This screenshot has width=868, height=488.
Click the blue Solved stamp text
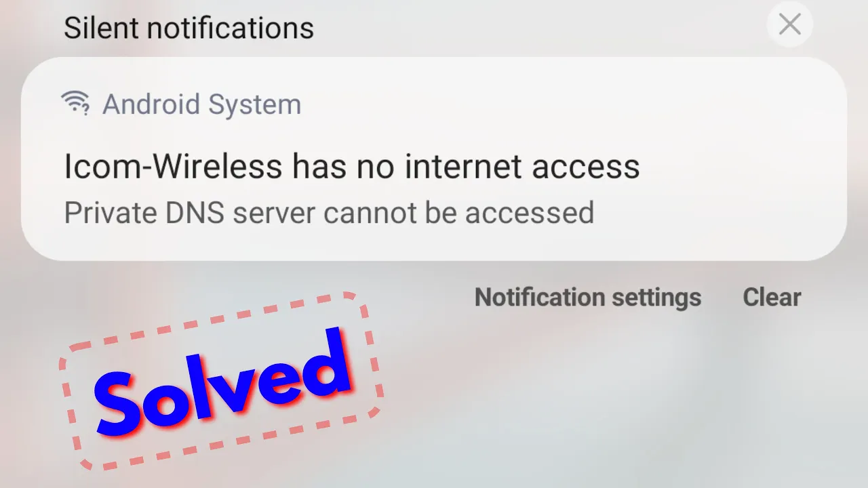[x=224, y=383]
